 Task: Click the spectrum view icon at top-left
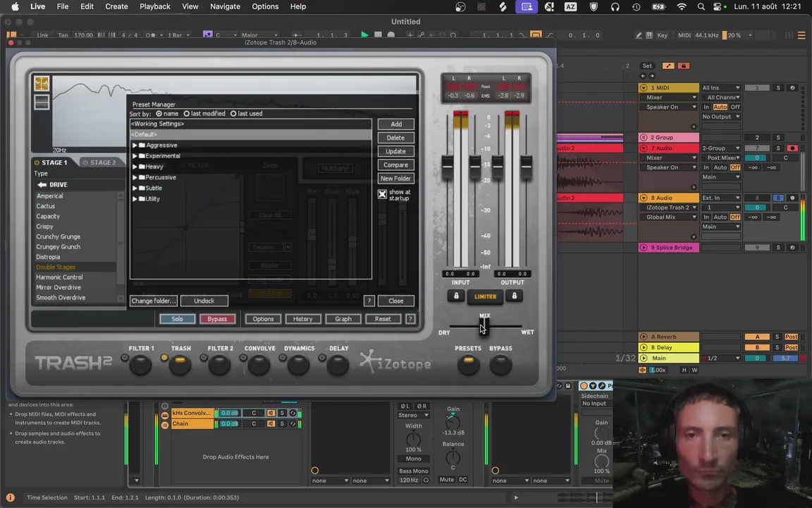click(42, 83)
